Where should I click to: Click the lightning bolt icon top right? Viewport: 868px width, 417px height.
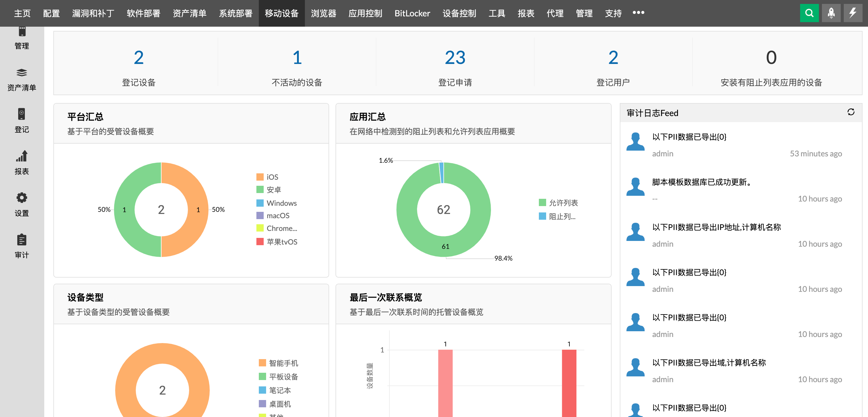click(x=853, y=13)
